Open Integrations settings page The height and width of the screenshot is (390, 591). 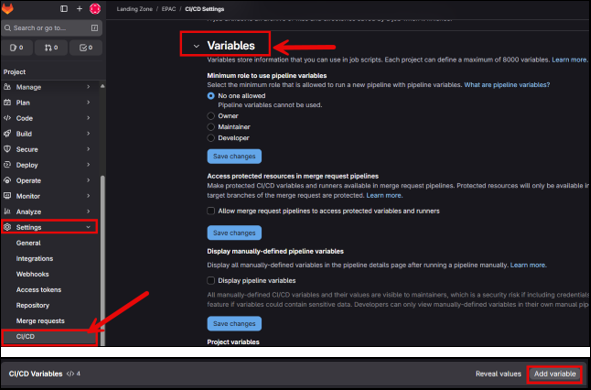tap(34, 258)
